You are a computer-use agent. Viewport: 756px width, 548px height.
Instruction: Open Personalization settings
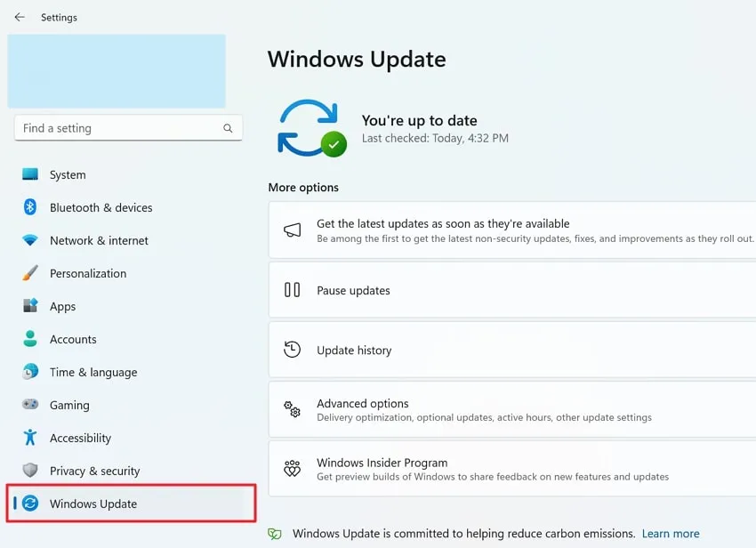tap(130, 273)
